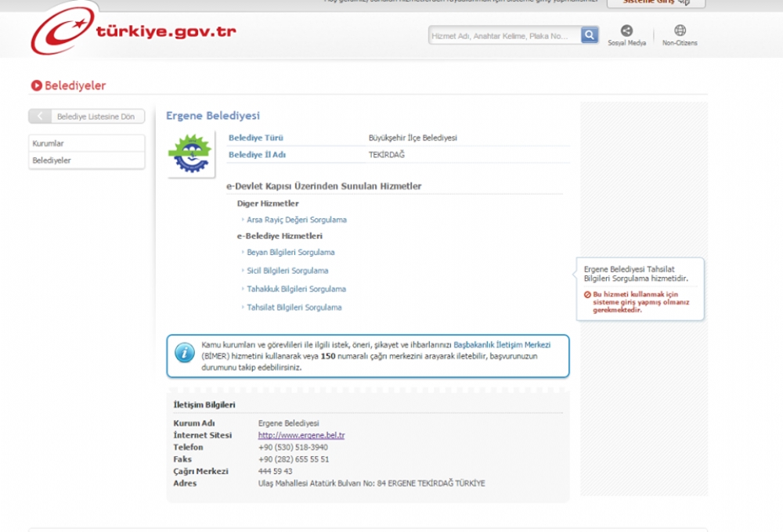Click the back arrow on Belediye Listesine Dön

40,117
